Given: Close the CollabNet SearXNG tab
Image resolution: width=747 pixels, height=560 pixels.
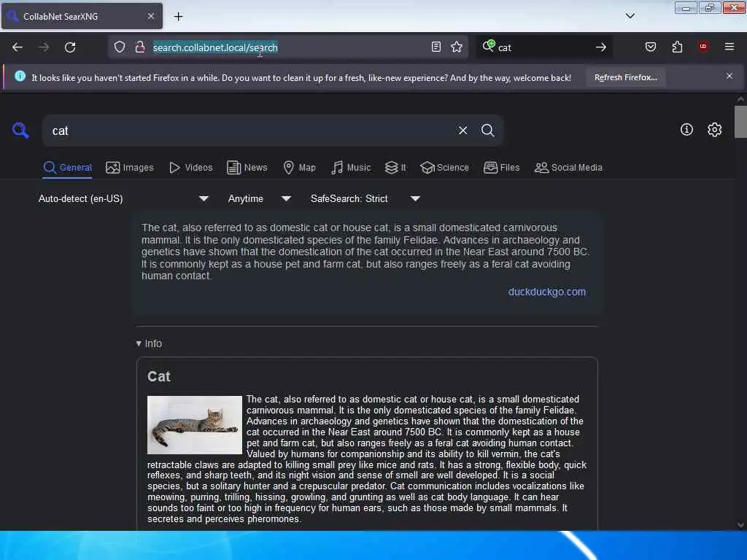Looking at the screenshot, I should (x=151, y=16).
